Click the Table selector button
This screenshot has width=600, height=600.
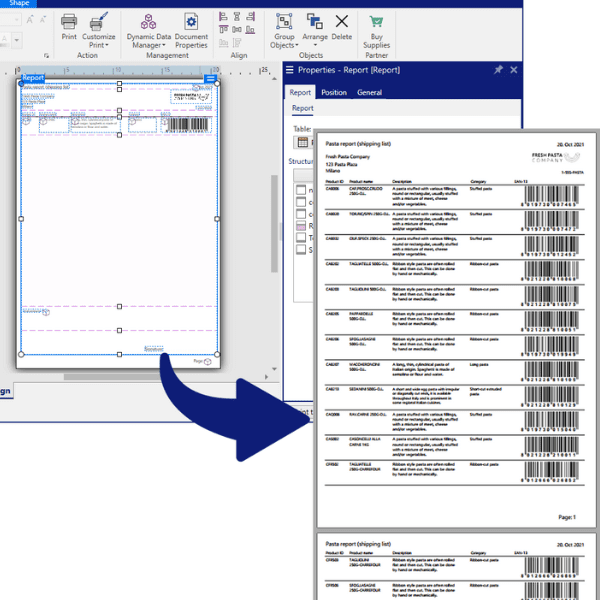click(301, 143)
